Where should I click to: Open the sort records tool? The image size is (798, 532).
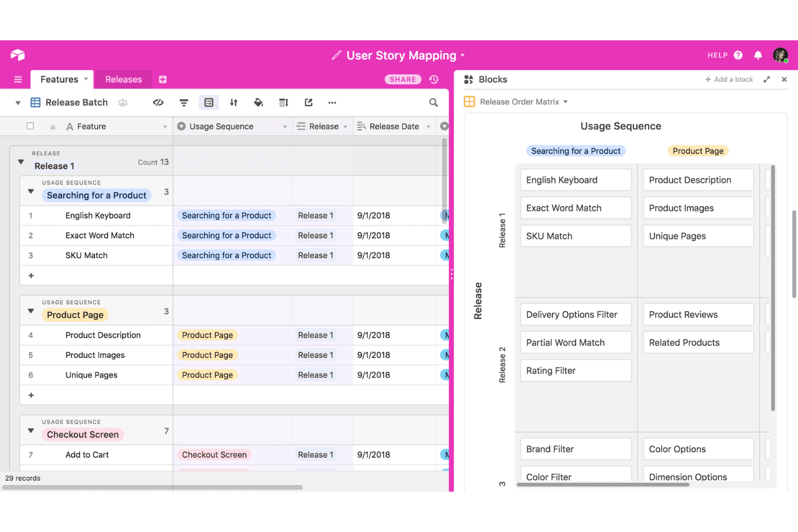(233, 102)
